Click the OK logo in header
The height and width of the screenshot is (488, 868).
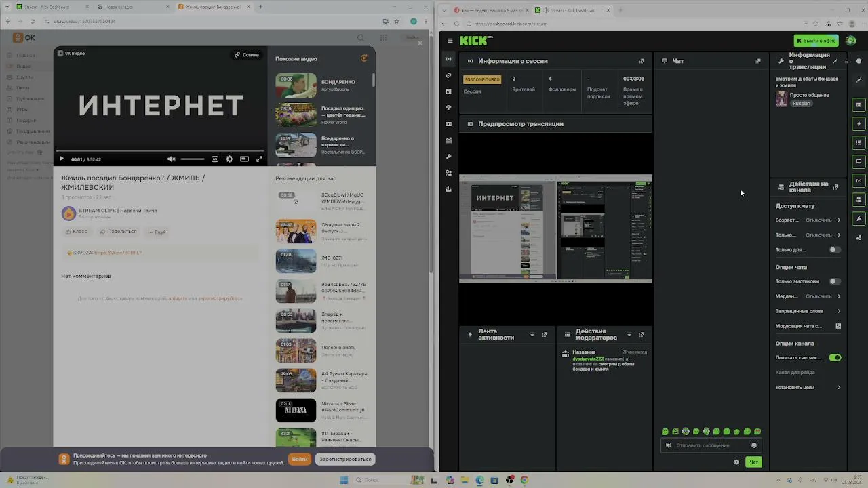(24, 38)
